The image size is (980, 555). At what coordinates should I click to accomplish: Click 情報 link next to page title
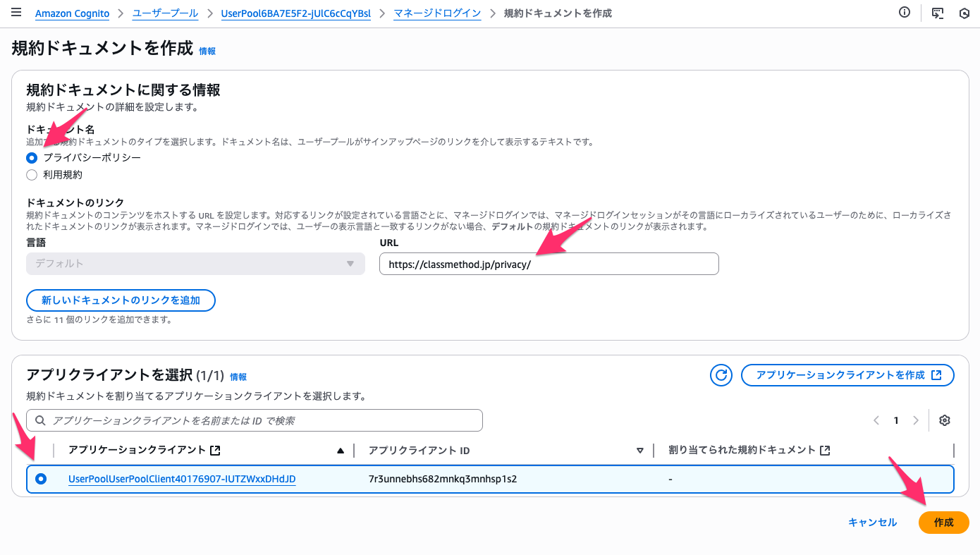click(x=207, y=51)
